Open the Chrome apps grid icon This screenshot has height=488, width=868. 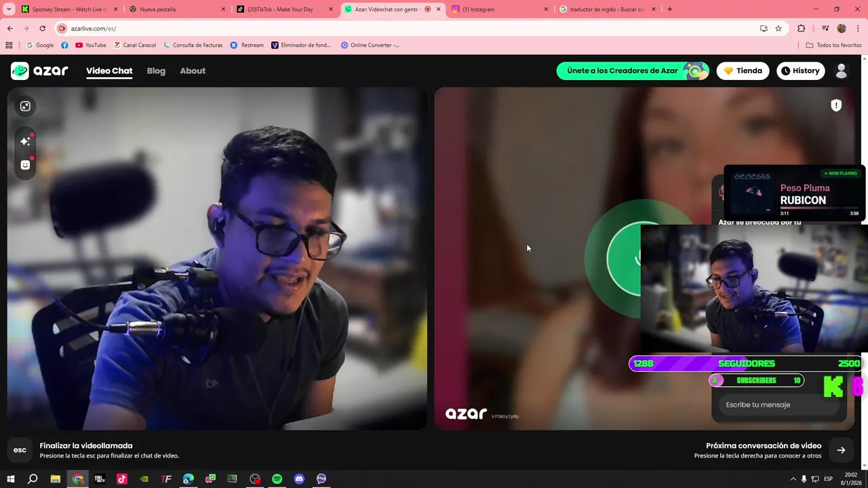pyautogui.click(x=9, y=45)
